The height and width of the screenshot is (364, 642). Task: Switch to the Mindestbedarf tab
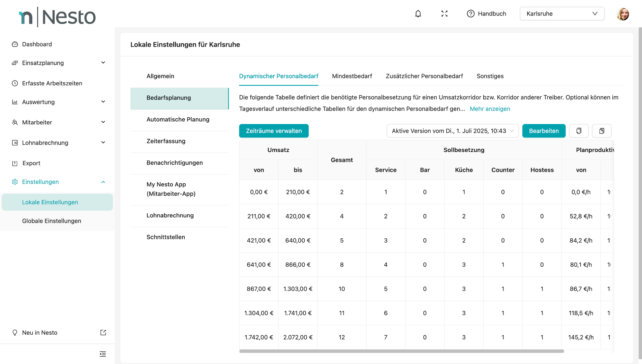(x=352, y=76)
